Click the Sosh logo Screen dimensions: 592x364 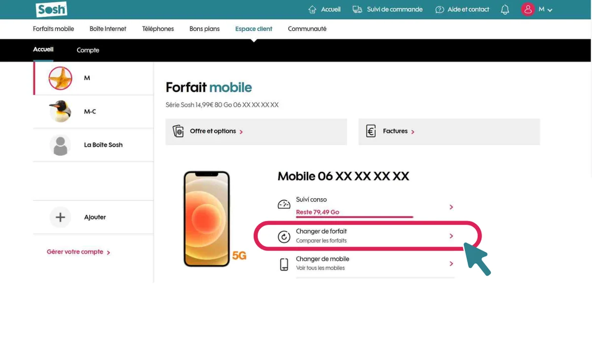point(51,9)
